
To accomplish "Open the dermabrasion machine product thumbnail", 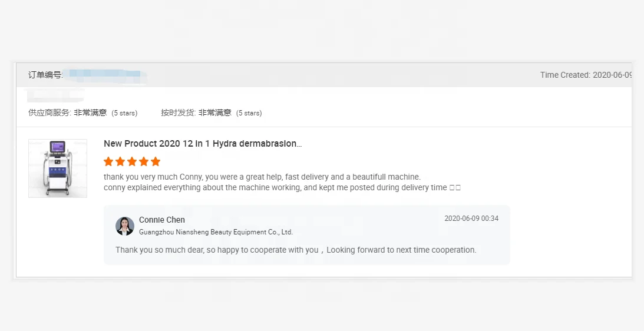I will [58, 168].
